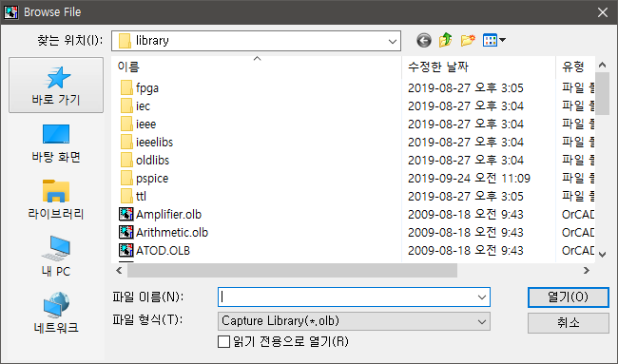
Task: Click the Amplifier.olb OrCAD file icon
Action: (x=126, y=214)
